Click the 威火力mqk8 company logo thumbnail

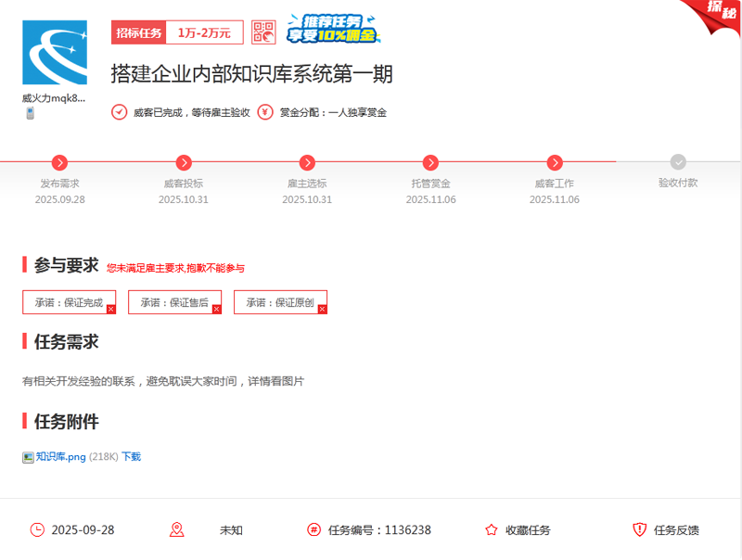tap(56, 54)
